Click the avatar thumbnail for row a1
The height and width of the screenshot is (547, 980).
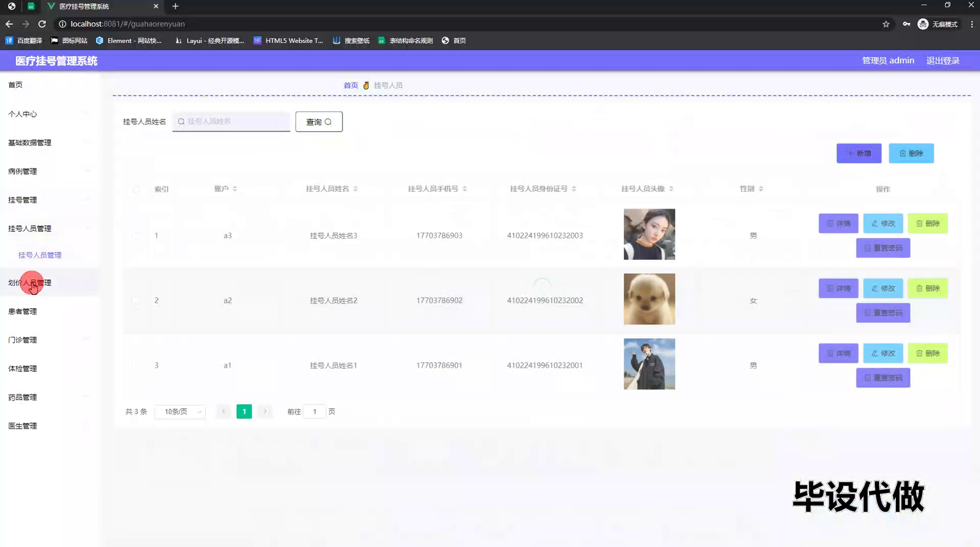pos(649,364)
